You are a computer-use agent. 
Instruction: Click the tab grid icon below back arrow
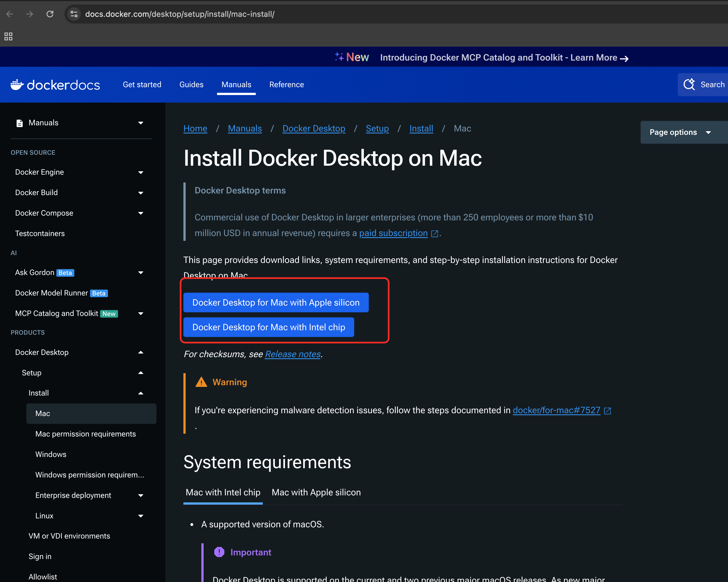(x=8, y=36)
